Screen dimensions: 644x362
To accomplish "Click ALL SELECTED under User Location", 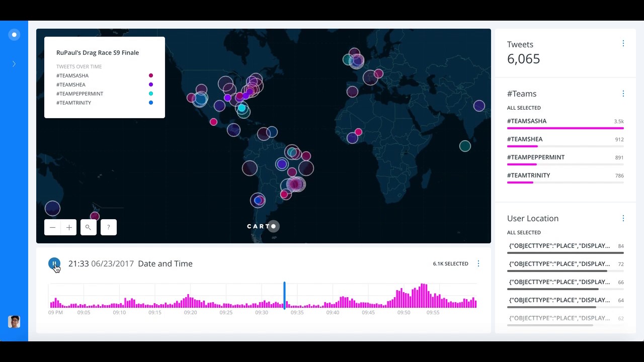I will tap(524, 232).
